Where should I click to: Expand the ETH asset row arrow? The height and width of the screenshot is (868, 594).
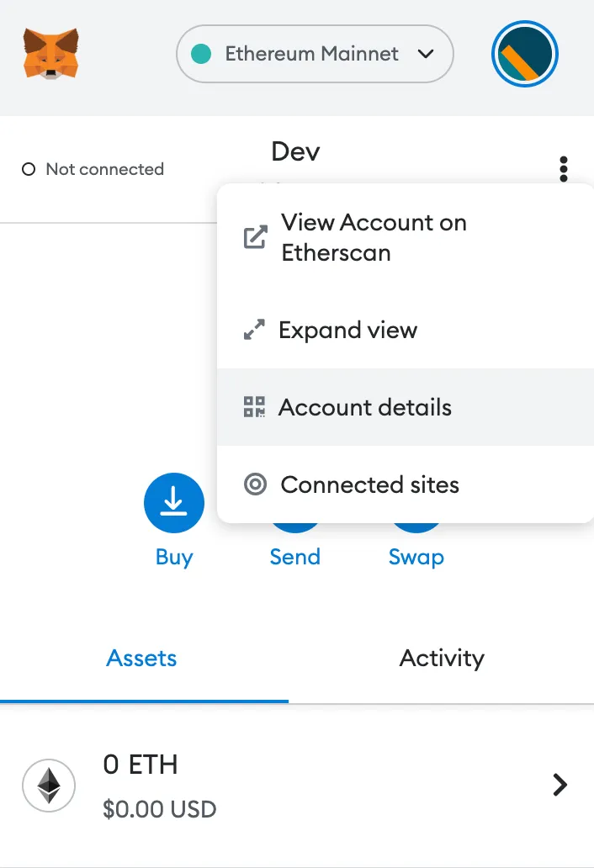pyautogui.click(x=560, y=785)
